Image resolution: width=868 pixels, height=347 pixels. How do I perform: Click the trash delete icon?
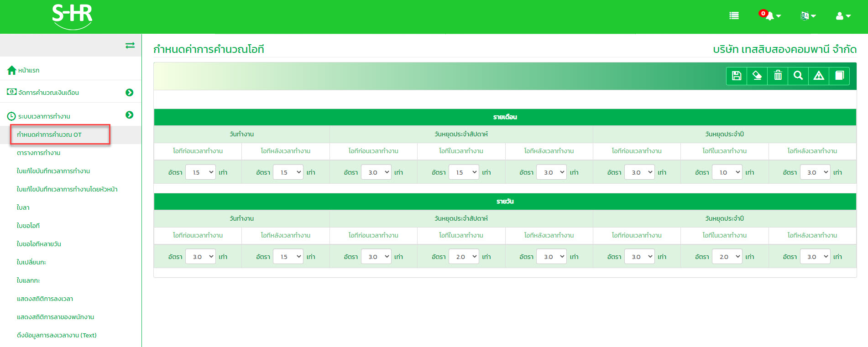(x=778, y=76)
